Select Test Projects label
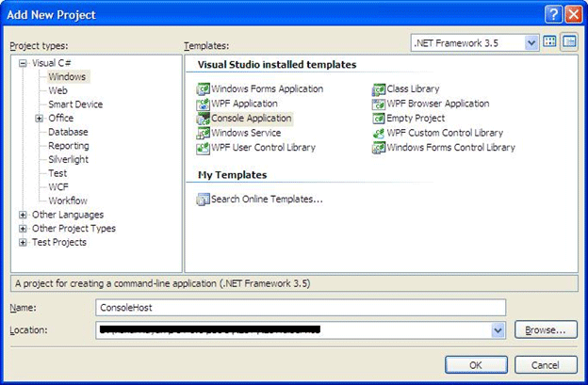 [59, 243]
